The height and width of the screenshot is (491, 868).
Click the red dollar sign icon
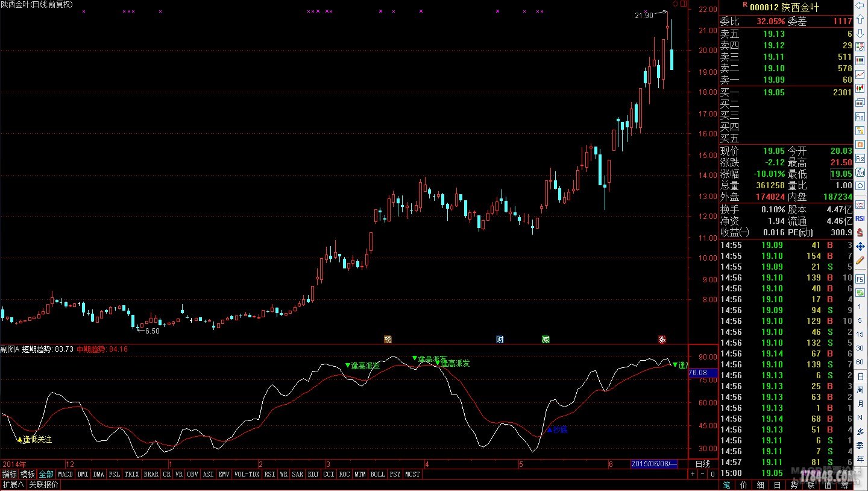pos(860,232)
